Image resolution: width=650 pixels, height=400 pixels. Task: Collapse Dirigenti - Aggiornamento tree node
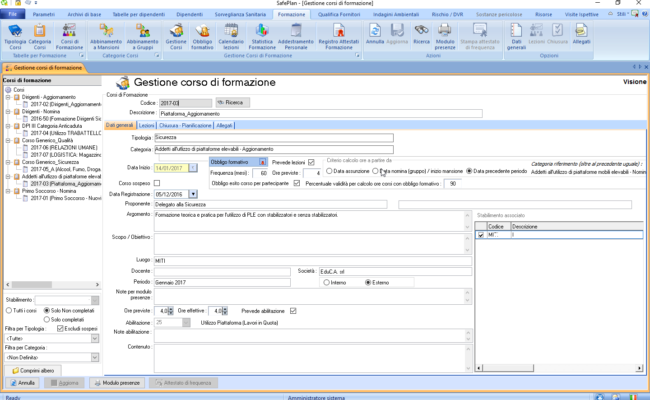click(x=8, y=97)
